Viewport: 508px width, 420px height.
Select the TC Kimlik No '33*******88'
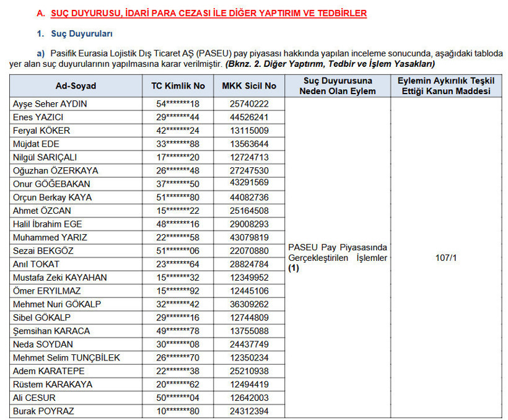(x=178, y=144)
